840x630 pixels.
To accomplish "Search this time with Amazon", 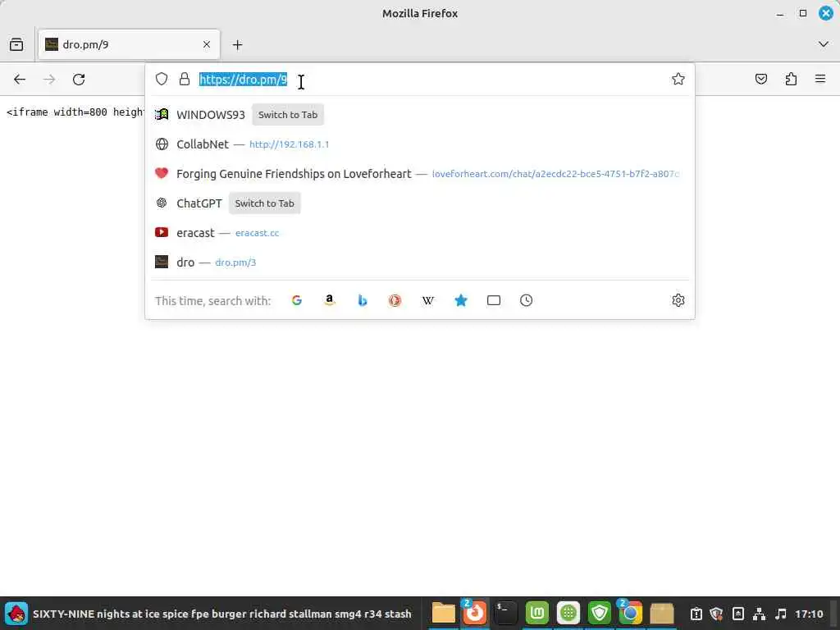I will click(x=330, y=300).
